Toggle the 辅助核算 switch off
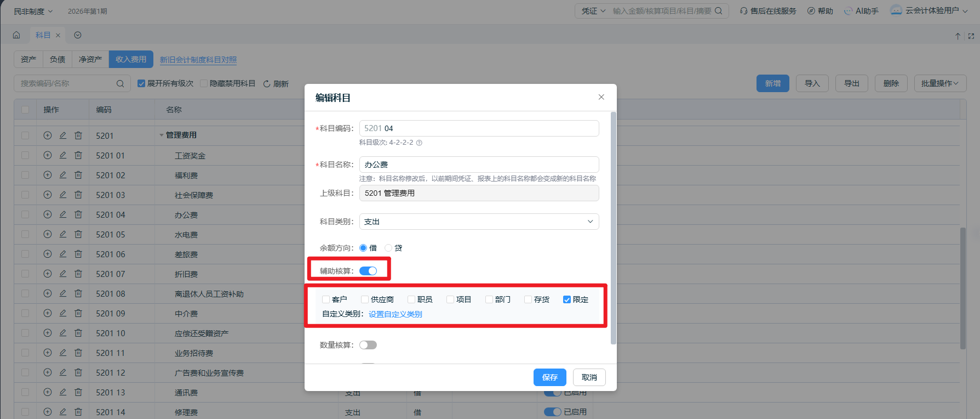This screenshot has width=980, height=419. pos(368,271)
